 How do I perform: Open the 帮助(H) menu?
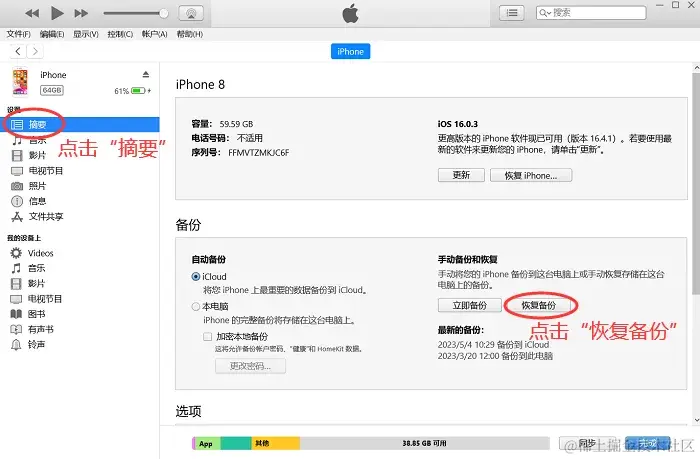(x=190, y=34)
